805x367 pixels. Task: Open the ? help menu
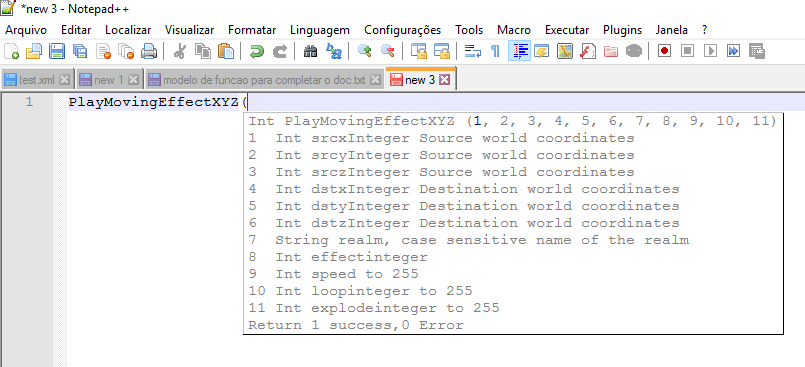coord(705,30)
